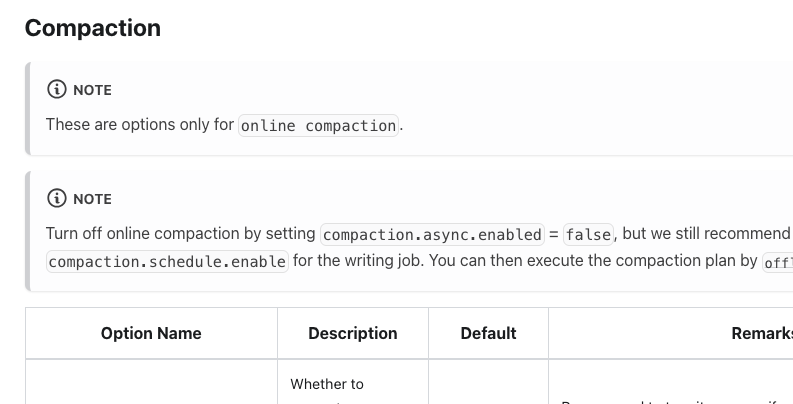This screenshot has height=404, width=793.
Task: Click the 'Whether to' description cell text
Action: tap(327, 384)
